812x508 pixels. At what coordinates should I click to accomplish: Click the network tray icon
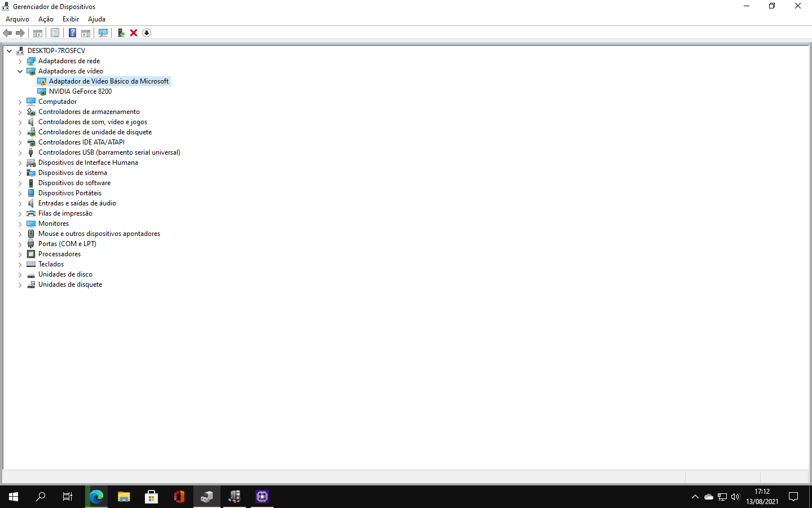[722, 497]
